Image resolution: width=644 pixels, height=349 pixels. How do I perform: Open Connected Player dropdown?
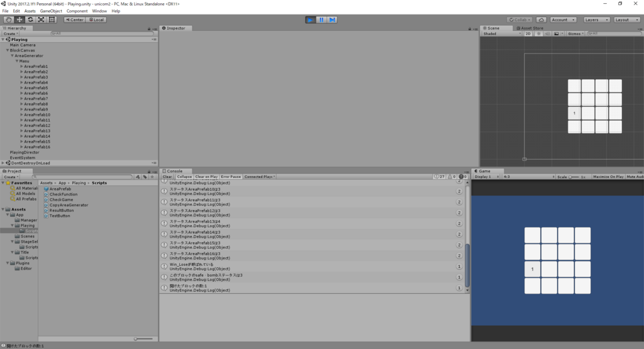260,177
